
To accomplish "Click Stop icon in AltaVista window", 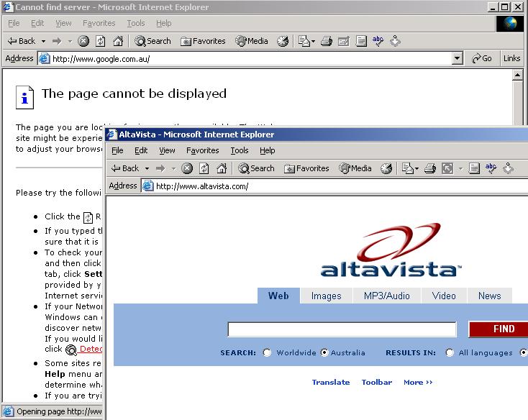I will pos(187,168).
